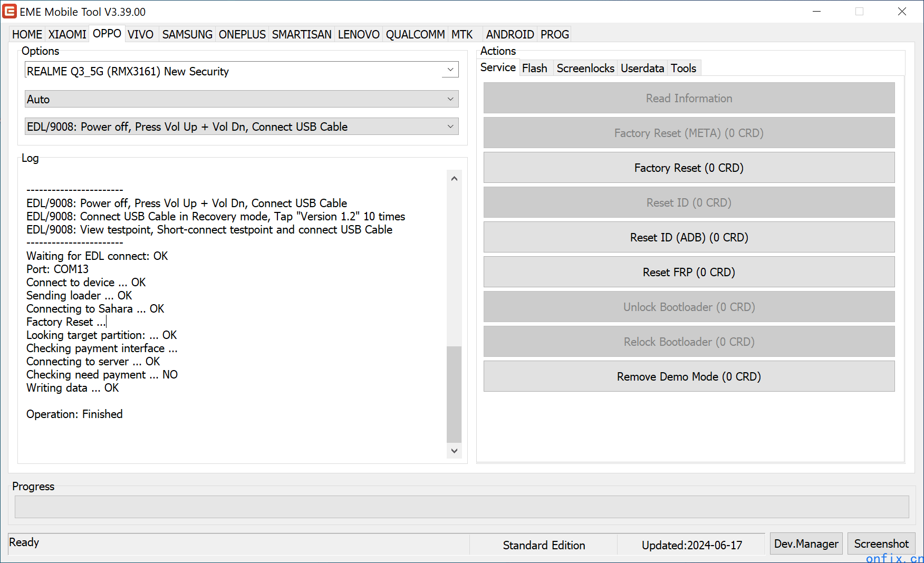Open the VIVO tab
Viewport: 924px width, 563px height.
[x=141, y=35]
